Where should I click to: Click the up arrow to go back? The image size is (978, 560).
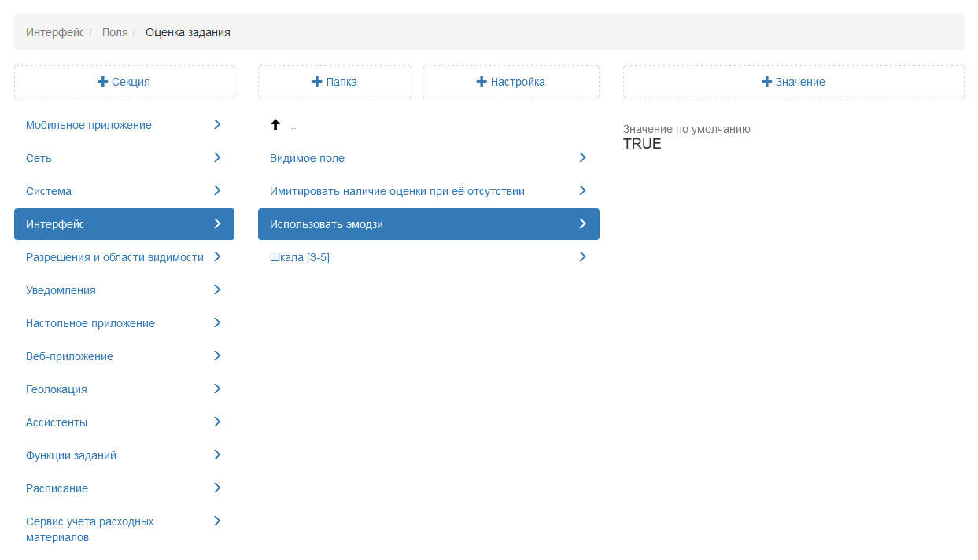275,125
